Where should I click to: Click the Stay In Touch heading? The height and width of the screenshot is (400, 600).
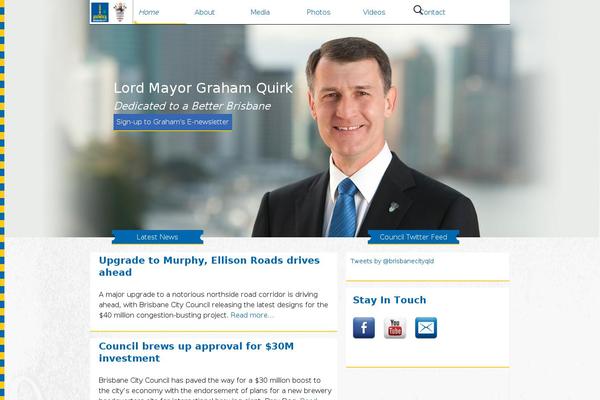[389, 300]
